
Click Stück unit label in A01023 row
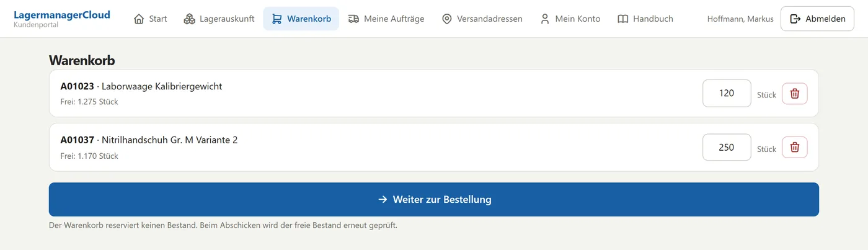tap(766, 95)
